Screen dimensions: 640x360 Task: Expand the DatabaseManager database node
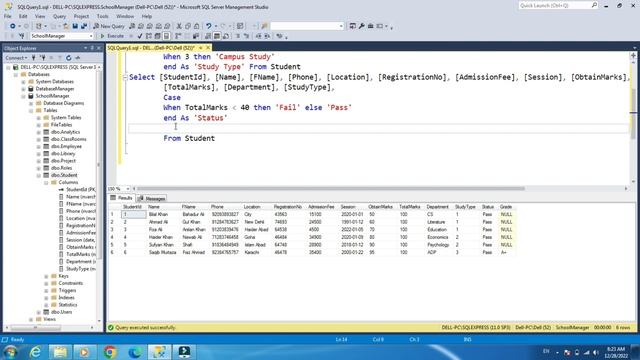point(23,89)
